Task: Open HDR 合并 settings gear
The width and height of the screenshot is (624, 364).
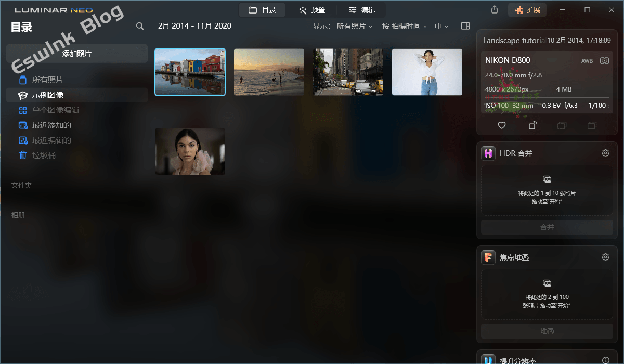Action: [605, 153]
